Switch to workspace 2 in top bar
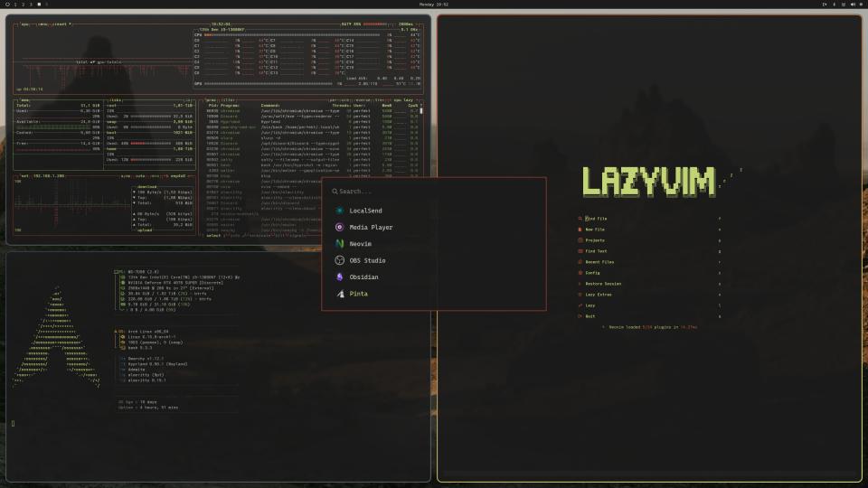 click(24, 5)
